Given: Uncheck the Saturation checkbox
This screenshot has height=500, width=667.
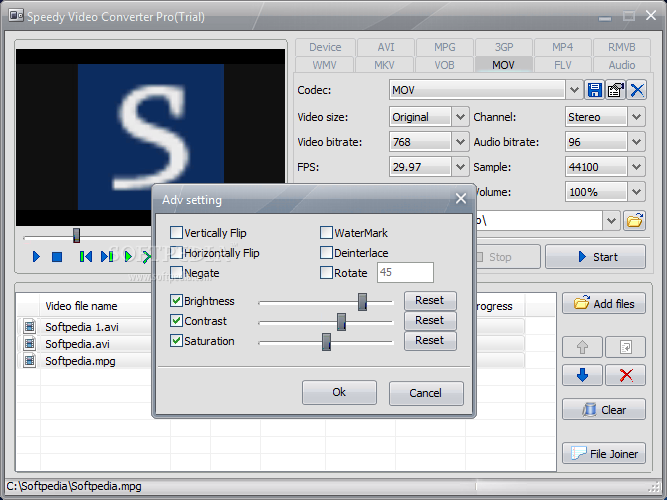Looking at the screenshot, I should click(x=176, y=340).
